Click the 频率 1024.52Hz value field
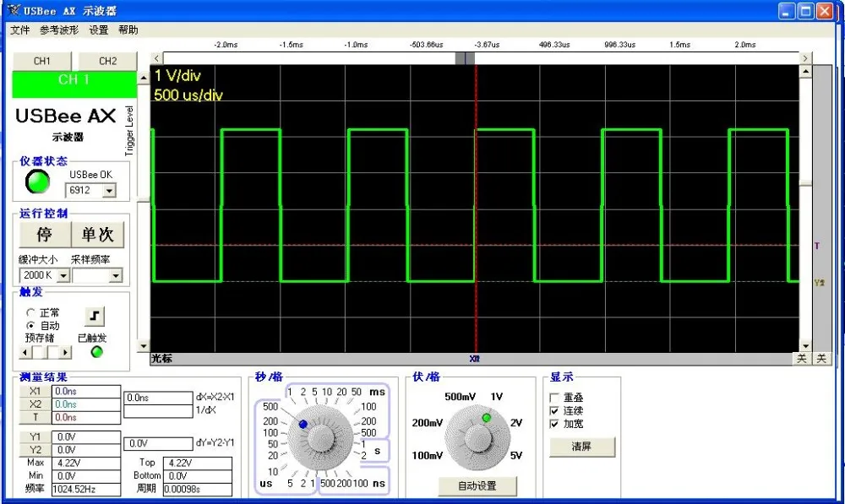 click(x=86, y=489)
